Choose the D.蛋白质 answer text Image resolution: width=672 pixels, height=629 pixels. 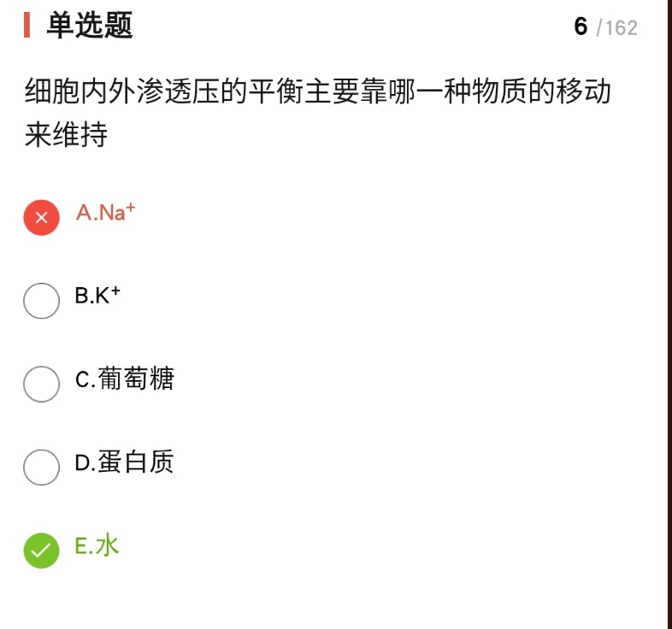(124, 462)
